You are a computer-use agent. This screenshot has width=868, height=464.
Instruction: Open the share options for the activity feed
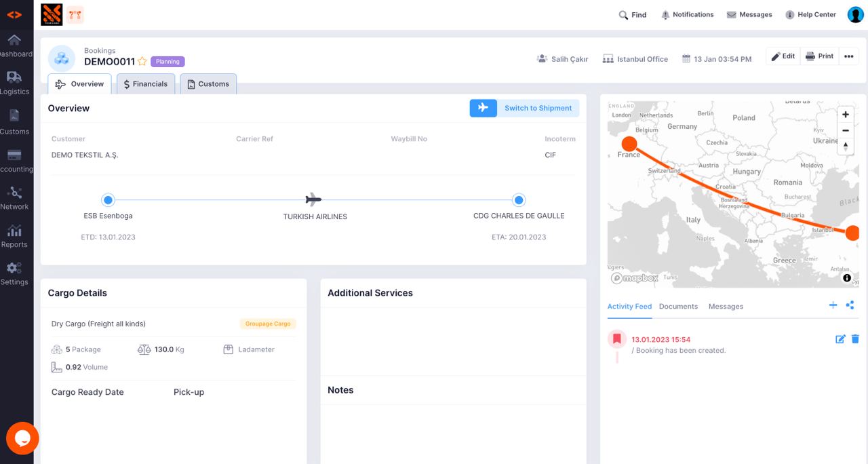click(850, 305)
